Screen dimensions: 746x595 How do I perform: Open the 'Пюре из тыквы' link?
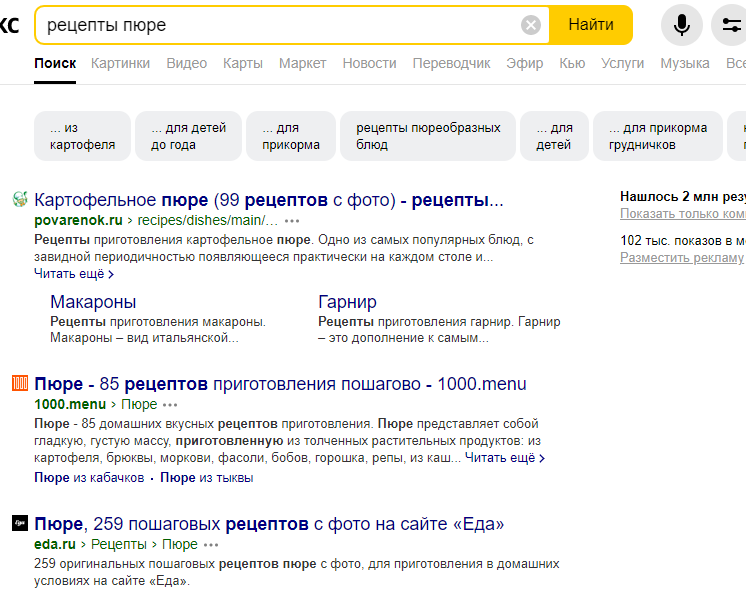point(206,478)
